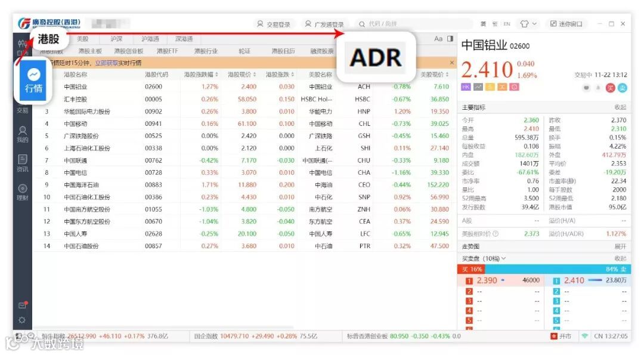Screen dimensions: 644x355
Task: Open the 资讯 news sidebar section
Action: pyautogui.click(x=23, y=163)
